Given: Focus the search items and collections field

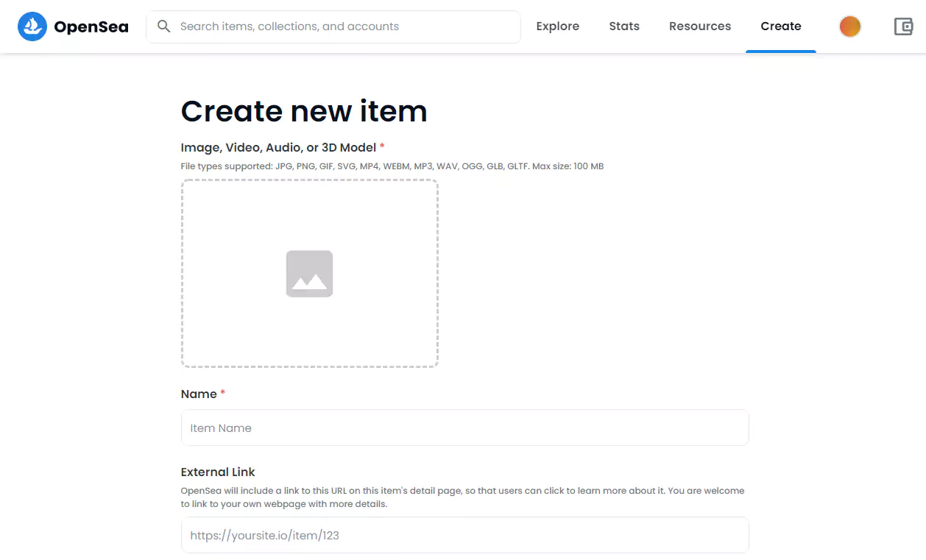Looking at the screenshot, I should pyautogui.click(x=333, y=26).
